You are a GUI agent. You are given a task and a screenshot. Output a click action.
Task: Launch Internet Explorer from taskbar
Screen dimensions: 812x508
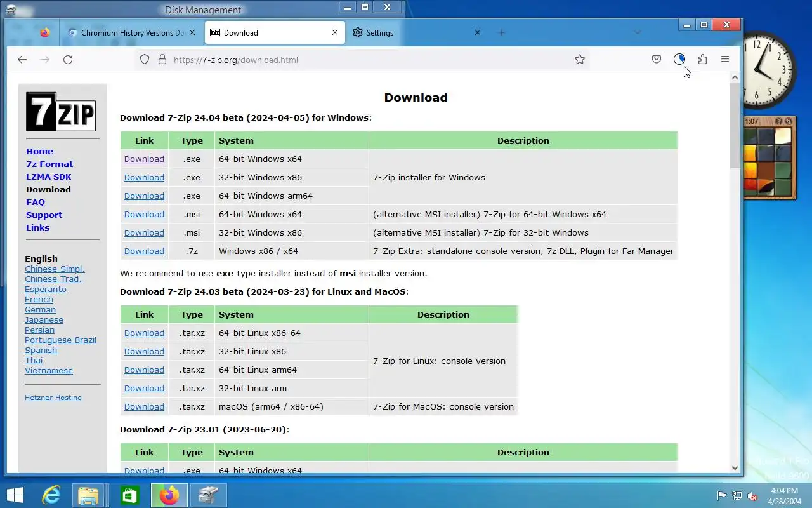point(51,495)
